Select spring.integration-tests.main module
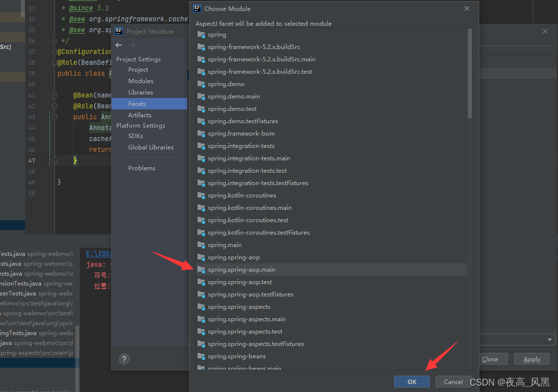 point(331,158)
